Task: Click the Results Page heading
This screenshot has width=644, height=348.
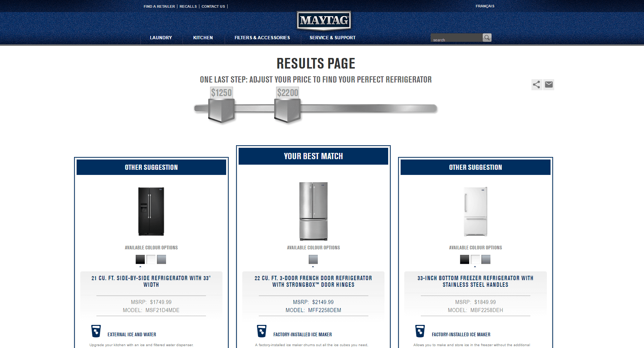Action: 316,63
